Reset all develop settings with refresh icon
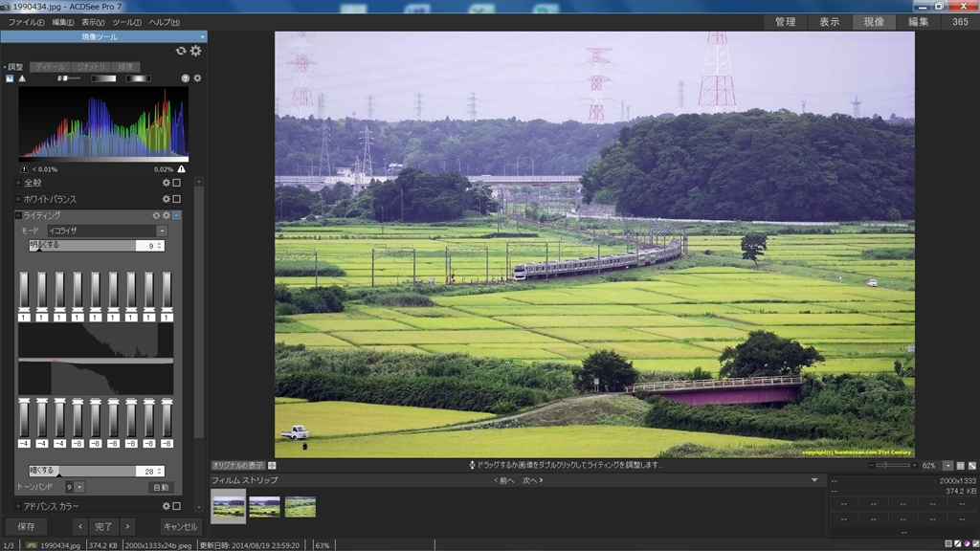The height and width of the screenshot is (551, 980). (x=181, y=51)
